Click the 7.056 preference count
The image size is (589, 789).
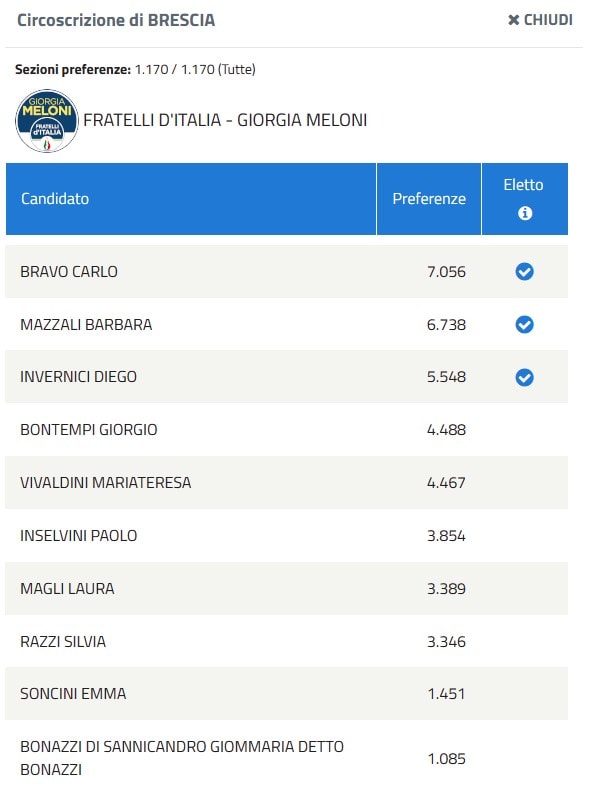446,272
